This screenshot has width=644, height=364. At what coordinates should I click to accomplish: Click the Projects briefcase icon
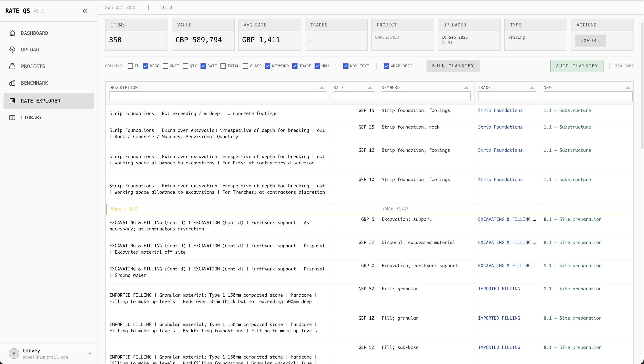(x=12, y=66)
